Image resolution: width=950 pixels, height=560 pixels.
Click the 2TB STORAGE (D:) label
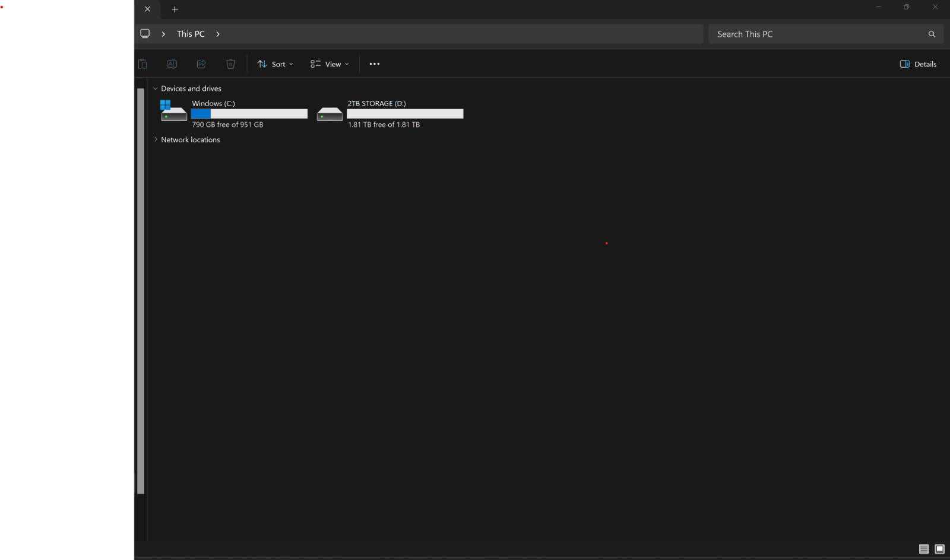[376, 103]
